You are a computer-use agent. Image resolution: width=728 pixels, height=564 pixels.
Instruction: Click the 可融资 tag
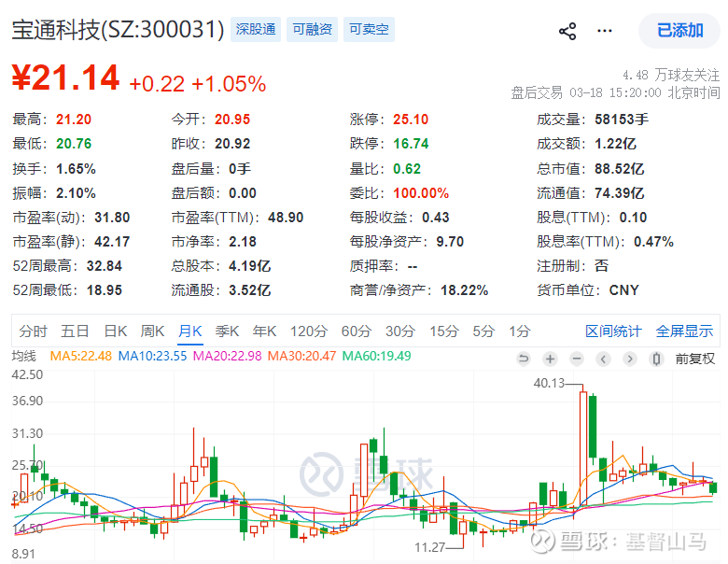(312, 29)
